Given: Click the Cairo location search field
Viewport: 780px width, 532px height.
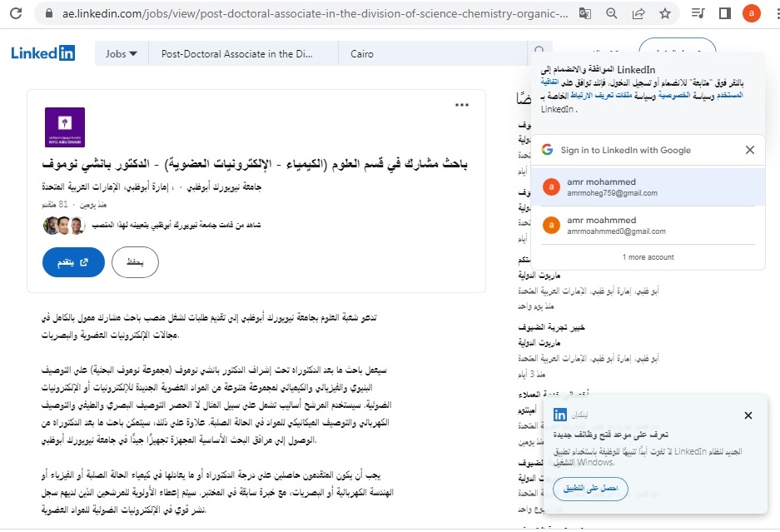Looking at the screenshot, I should (x=433, y=54).
